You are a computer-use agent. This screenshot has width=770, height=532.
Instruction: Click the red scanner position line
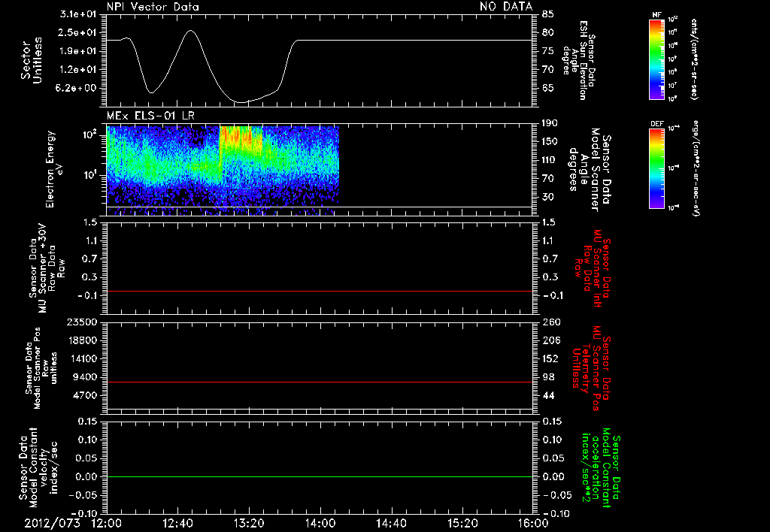(319, 382)
